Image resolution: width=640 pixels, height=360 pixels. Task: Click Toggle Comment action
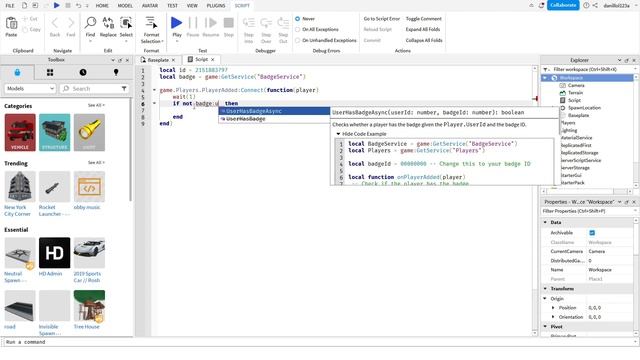[424, 19]
